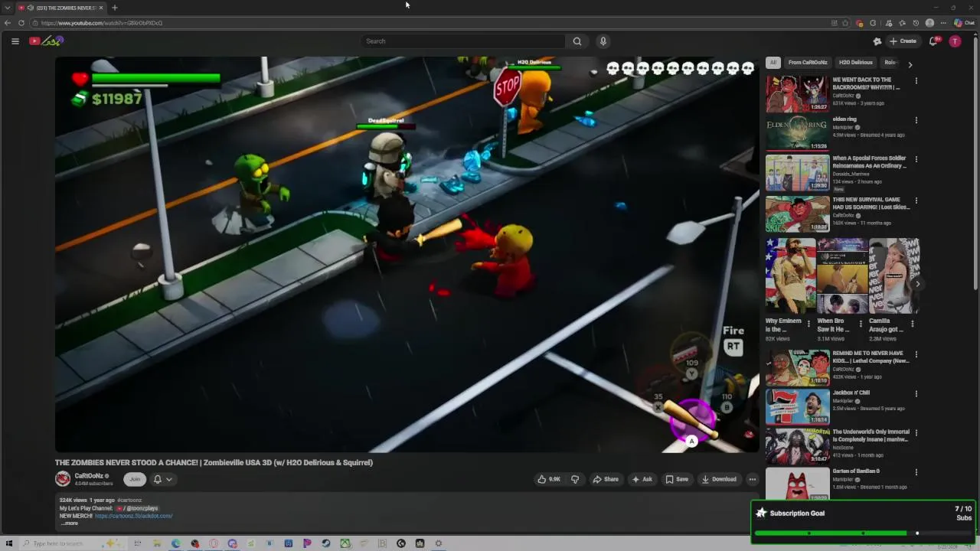Mute tab via speaker icon
The width and height of the screenshot is (980, 551).
31,8
